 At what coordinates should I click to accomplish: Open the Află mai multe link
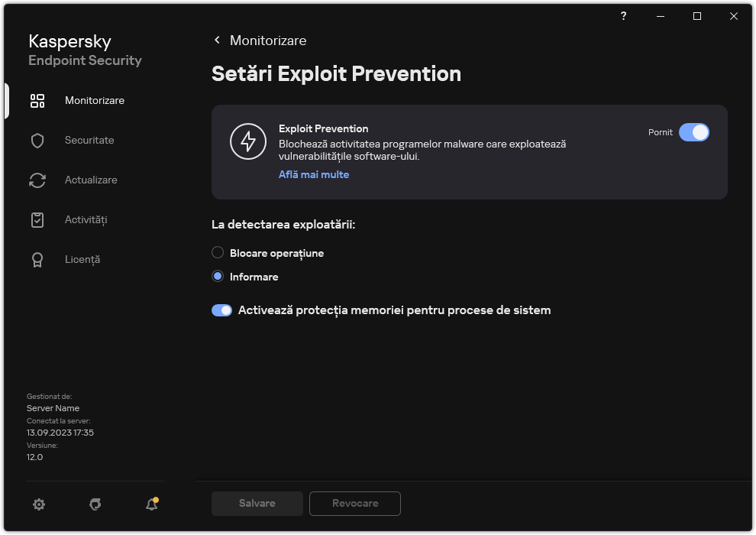[313, 174]
